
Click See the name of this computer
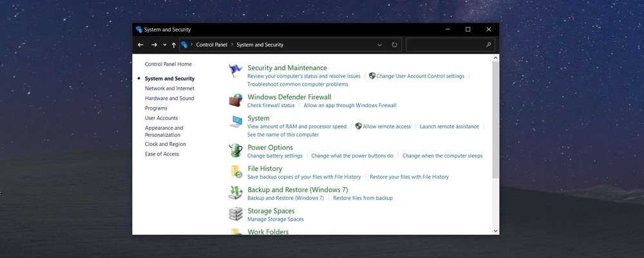point(283,135)
